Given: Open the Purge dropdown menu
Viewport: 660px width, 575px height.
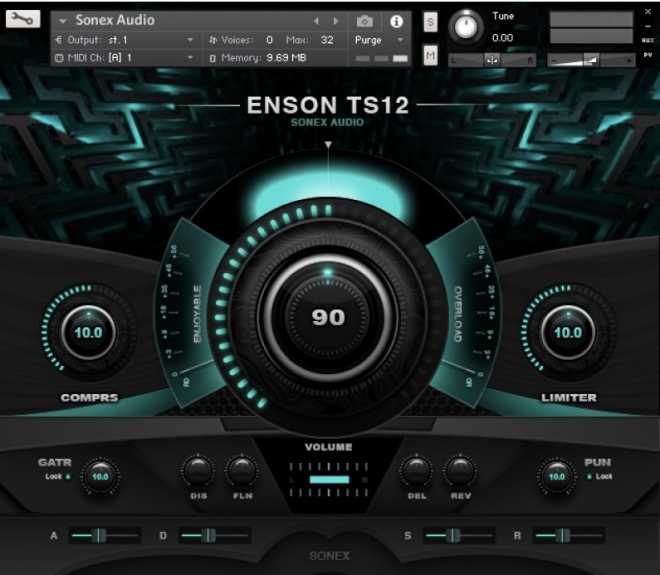Looking at the screenshot, I should click(380, 40).
